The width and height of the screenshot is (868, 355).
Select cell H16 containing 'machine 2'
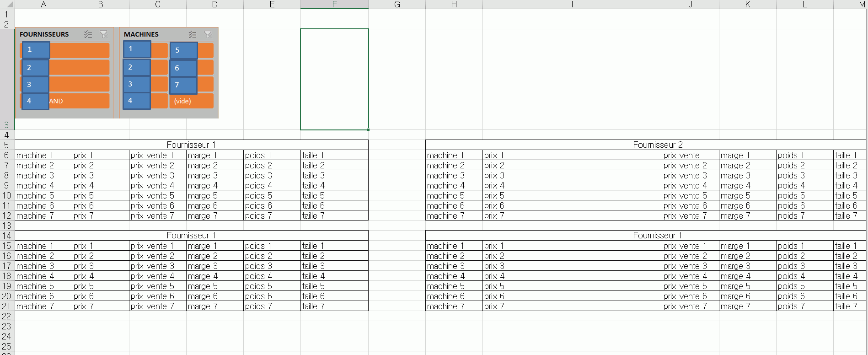click(454, 256)
